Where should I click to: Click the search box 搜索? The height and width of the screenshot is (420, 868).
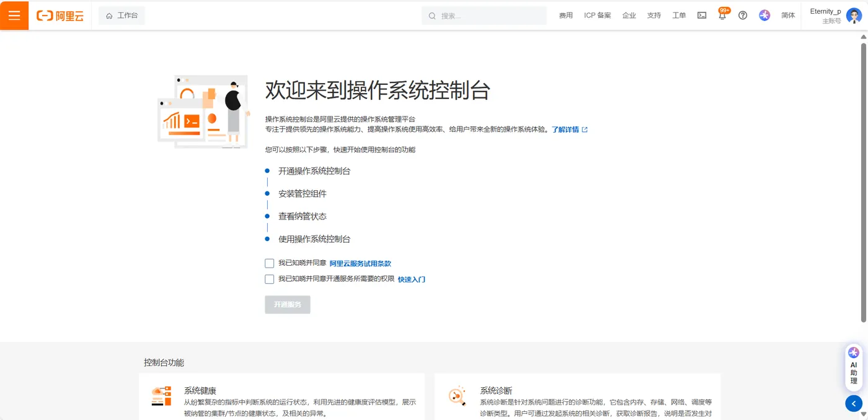point(484,15)
